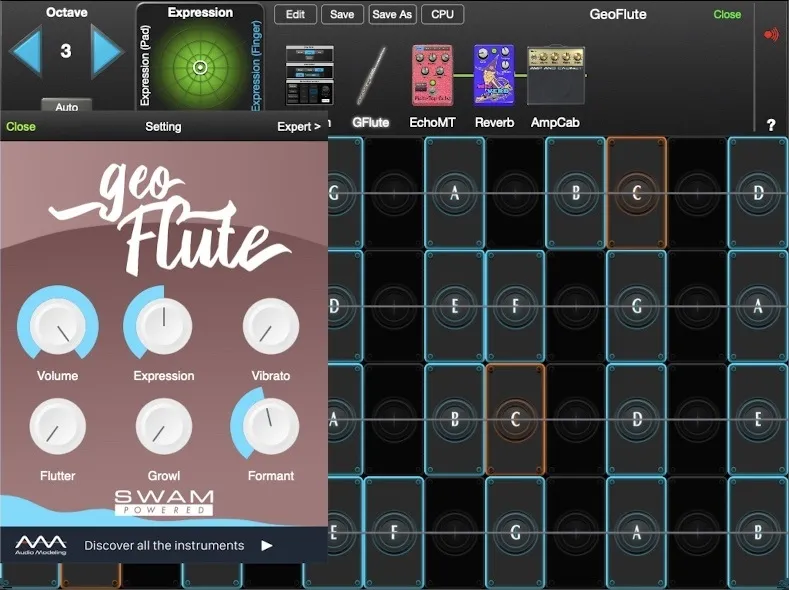
Task: Click the Vibrato knob
Action: pyautogui.click(x=271, y=326)
